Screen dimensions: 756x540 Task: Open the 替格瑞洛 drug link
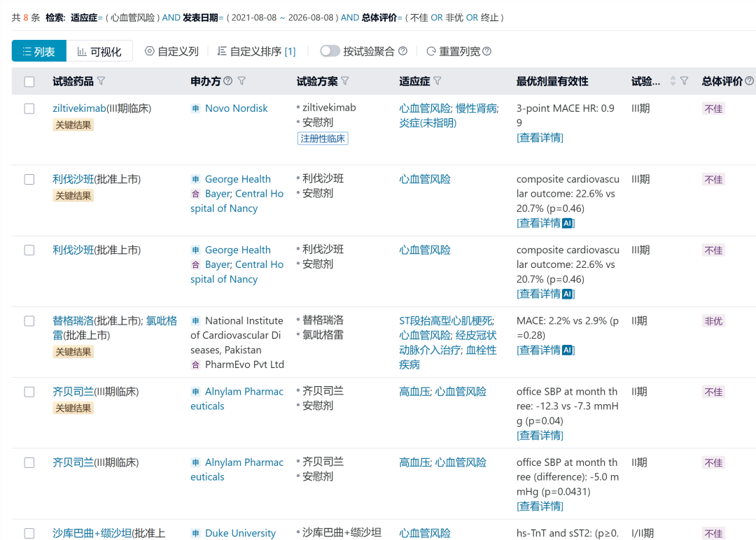click(73, 321)
